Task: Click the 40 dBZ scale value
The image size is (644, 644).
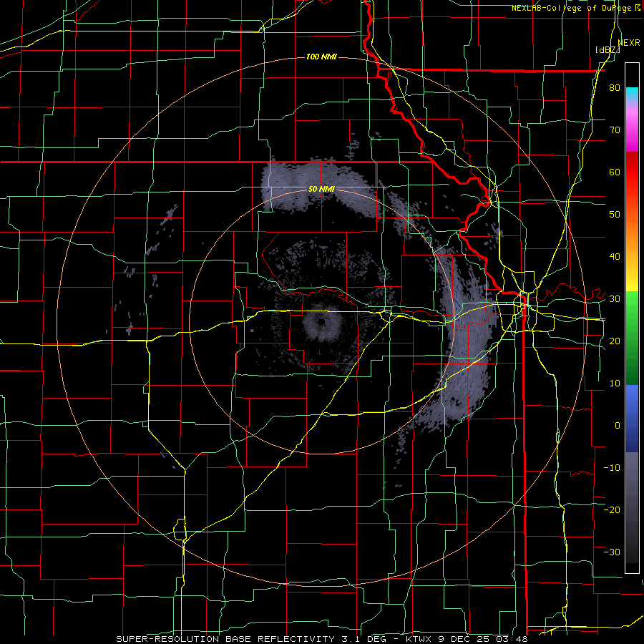Action: tap(615, 257)
